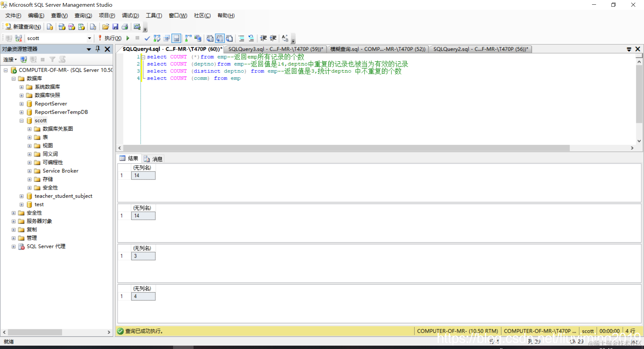
Task: Click the Decrease Indent icon
Action: pos(264,38)
